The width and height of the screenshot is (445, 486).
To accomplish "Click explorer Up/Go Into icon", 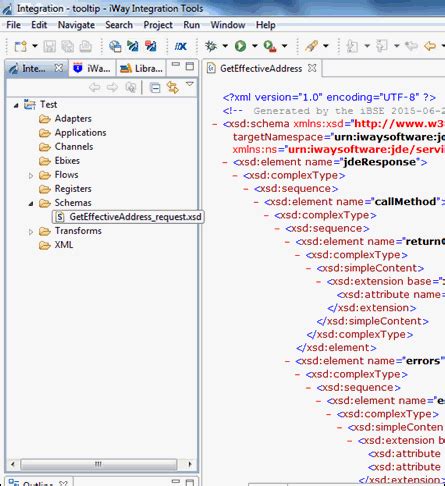I will tap(131, 88).
